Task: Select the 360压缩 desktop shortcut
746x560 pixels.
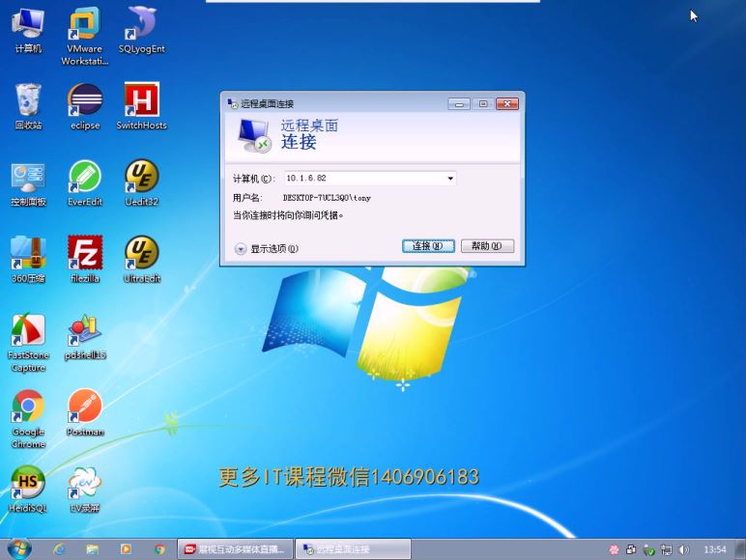Action: click(x=28, y=260)
